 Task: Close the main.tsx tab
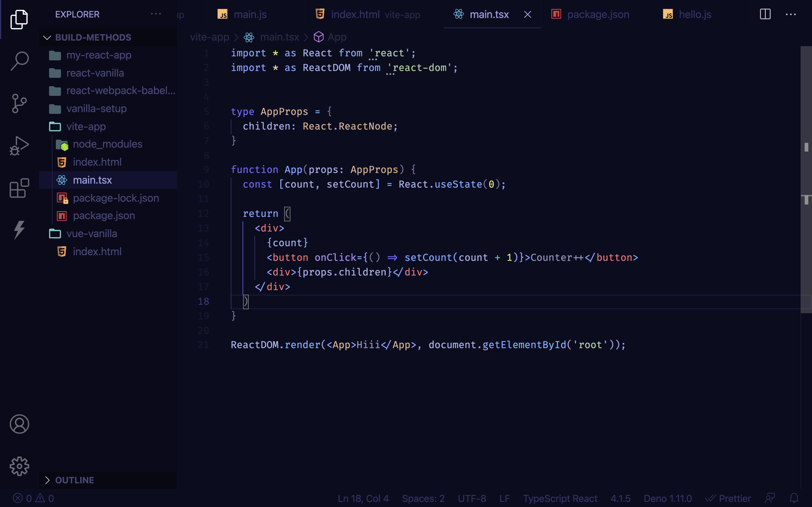(x=528, y=14)
